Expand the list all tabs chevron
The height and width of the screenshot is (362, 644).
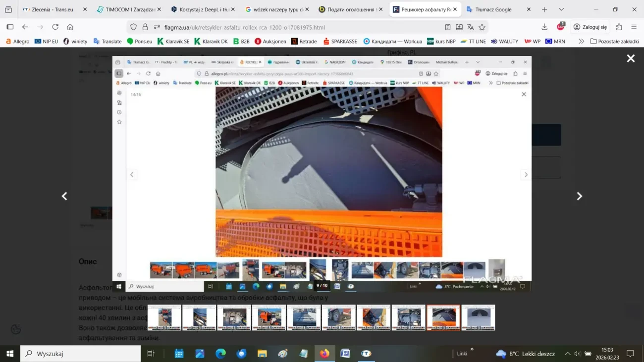(561, 9)
